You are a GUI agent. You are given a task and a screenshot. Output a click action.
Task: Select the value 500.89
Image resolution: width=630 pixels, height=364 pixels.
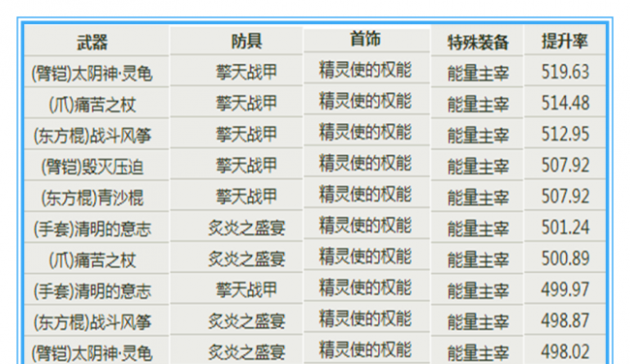565,258
